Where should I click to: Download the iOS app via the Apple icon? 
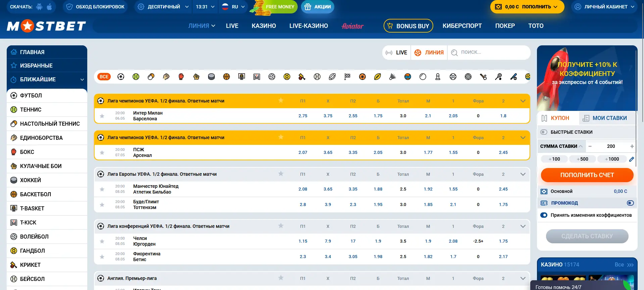[x=49, y=7]
